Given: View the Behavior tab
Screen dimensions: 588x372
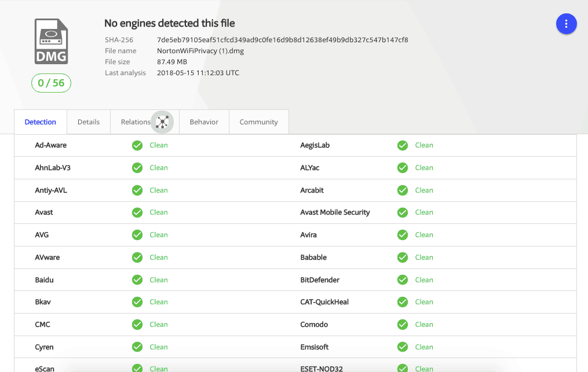Looking at the screenshot, I should pos(204,121).
